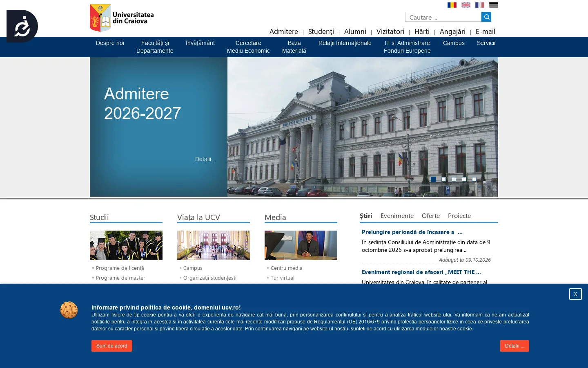Open the Relații Internaționale menu
This screenshot has height=368, width=588.
(345, 43)
